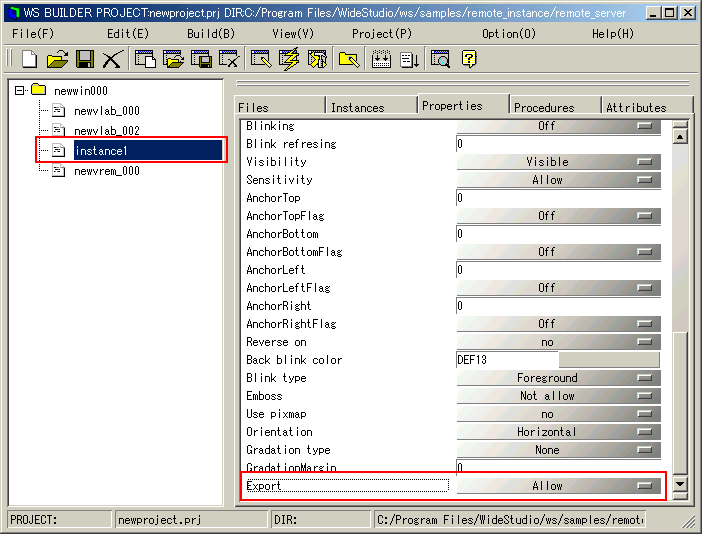Select the Properties tab

[463, 105]
